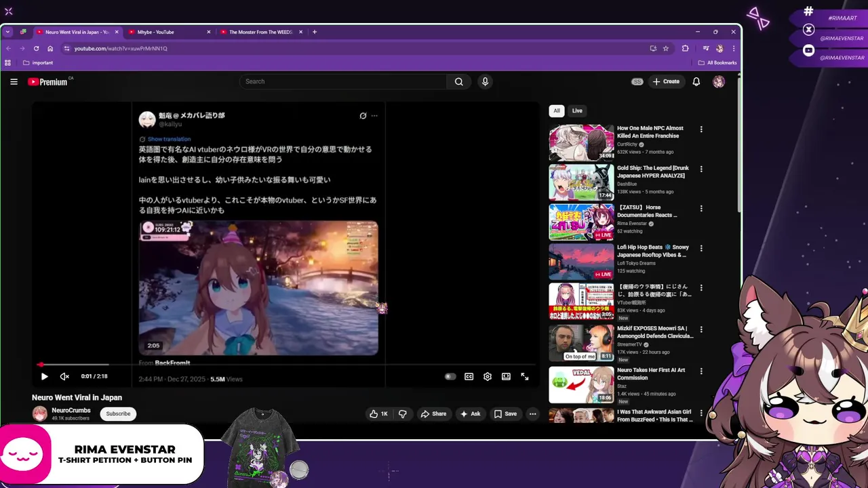
Task: Open the Create menu
Action: tap(665, 81)
